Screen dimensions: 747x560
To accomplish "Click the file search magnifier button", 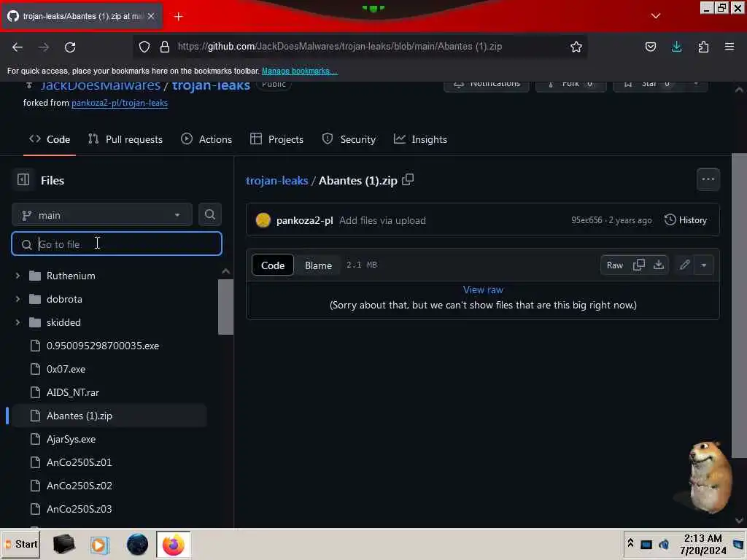I will (209, 215).
